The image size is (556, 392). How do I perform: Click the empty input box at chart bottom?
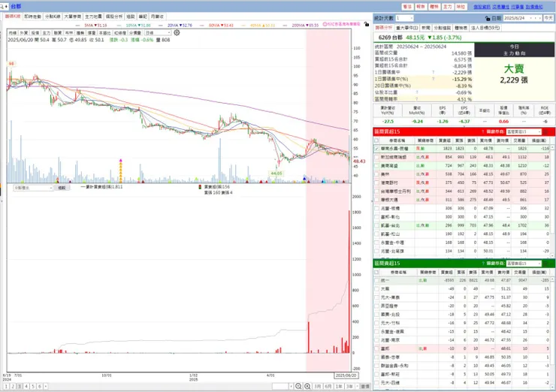280,386
